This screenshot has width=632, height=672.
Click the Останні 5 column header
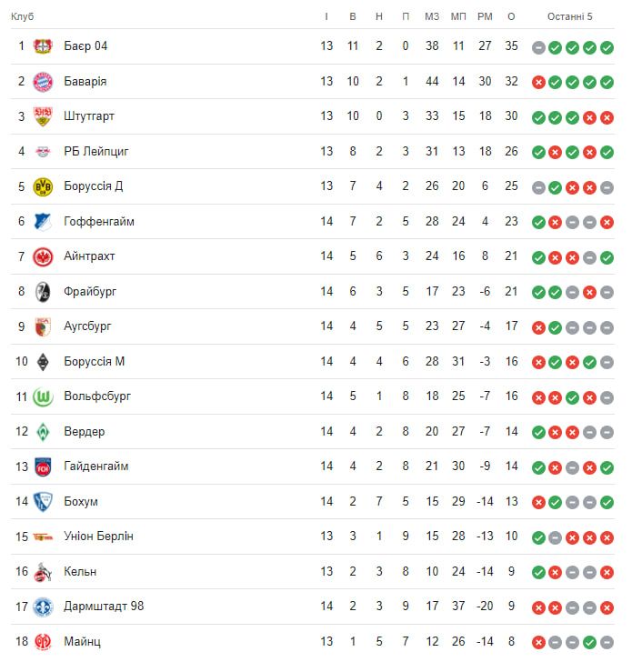pyautogui.click(x=570, y=16)
